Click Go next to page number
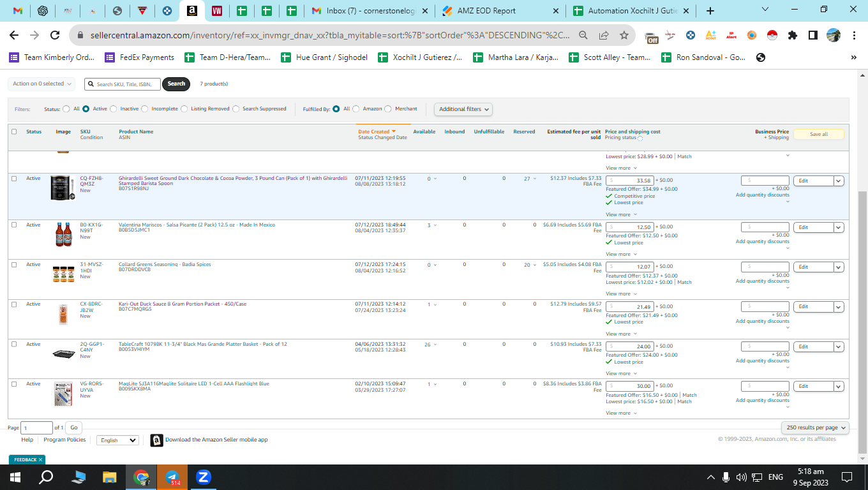 (x=74, y=427)
